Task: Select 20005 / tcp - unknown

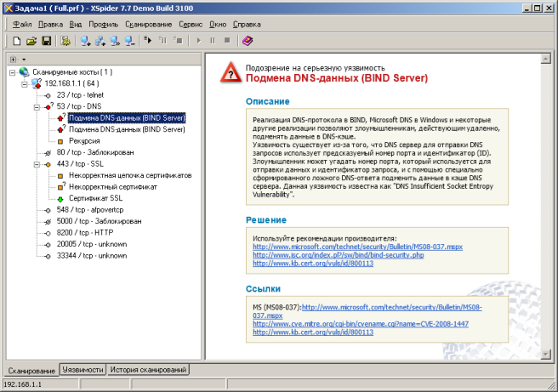Action: [x=92, y=244]
